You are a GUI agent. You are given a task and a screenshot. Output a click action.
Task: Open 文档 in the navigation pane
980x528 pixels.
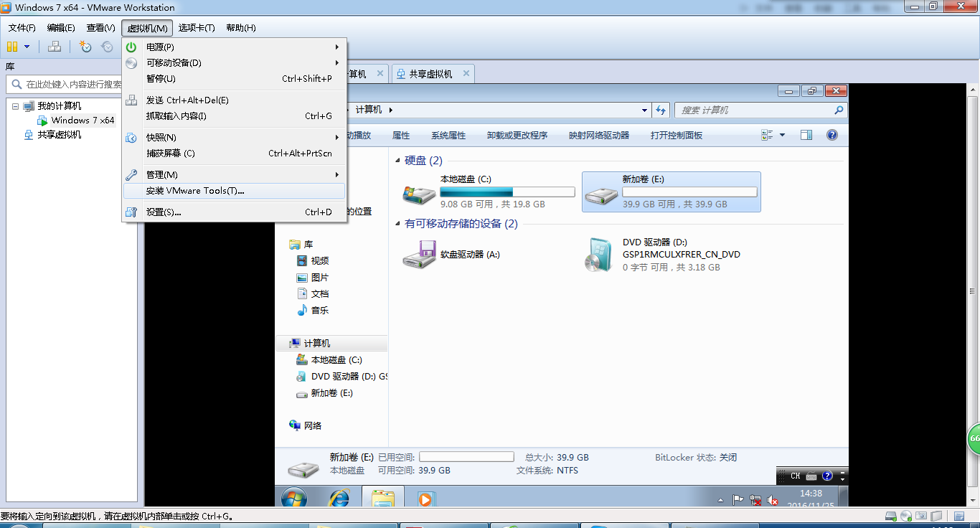pos(313,293)
